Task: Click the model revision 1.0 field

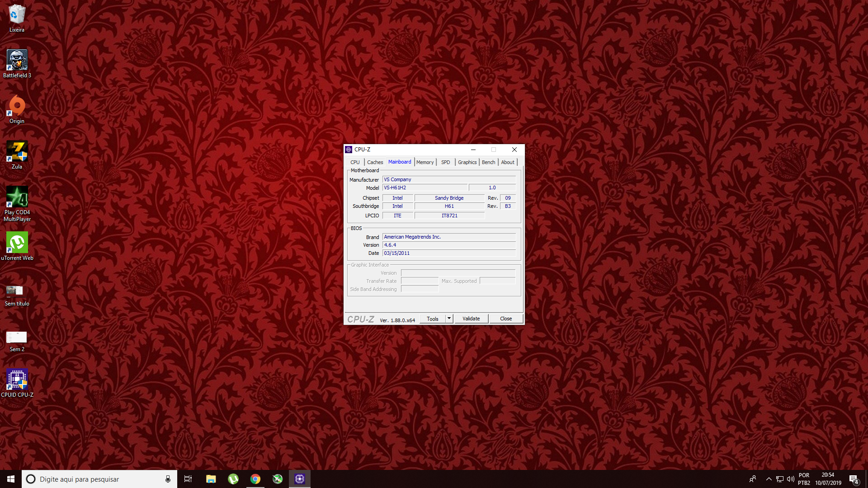Action: 492,188
